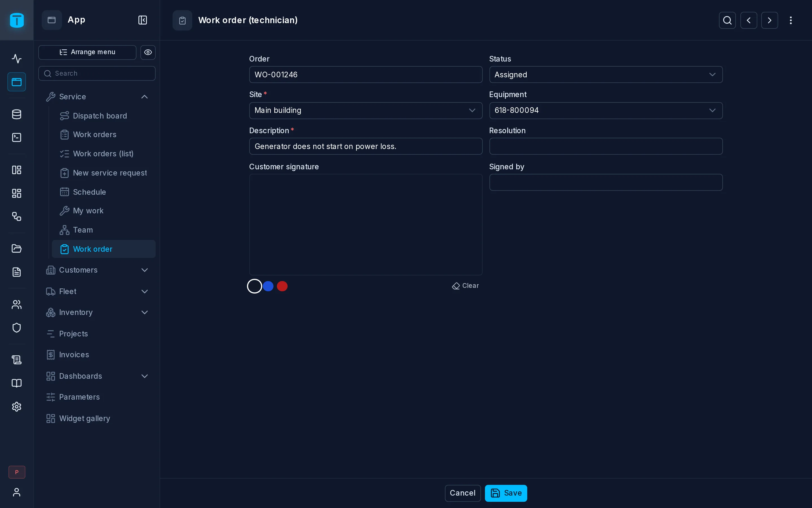Open the Equipment dropdown 618-800094

tap(606, 111)
